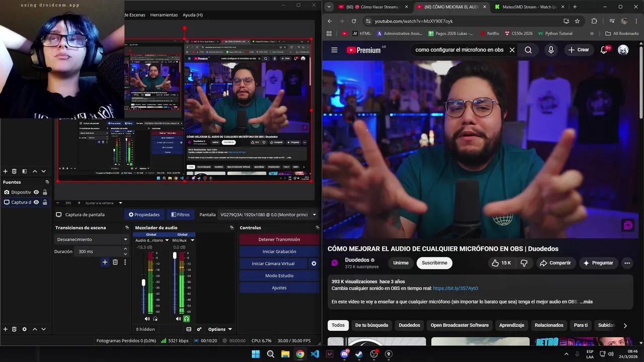Zoom out the OBS preview
The width and height of the screenshot is (644, 362).
tap(57, 203)
